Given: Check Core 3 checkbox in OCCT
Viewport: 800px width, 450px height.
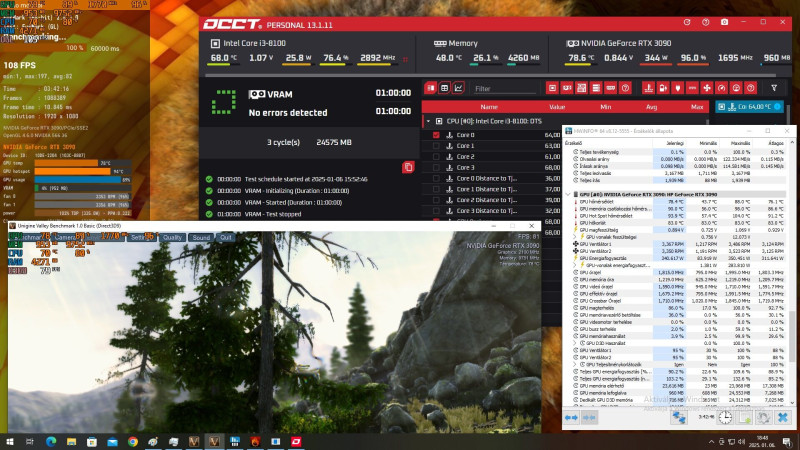Looking at the screenshot, I should 436,167.
